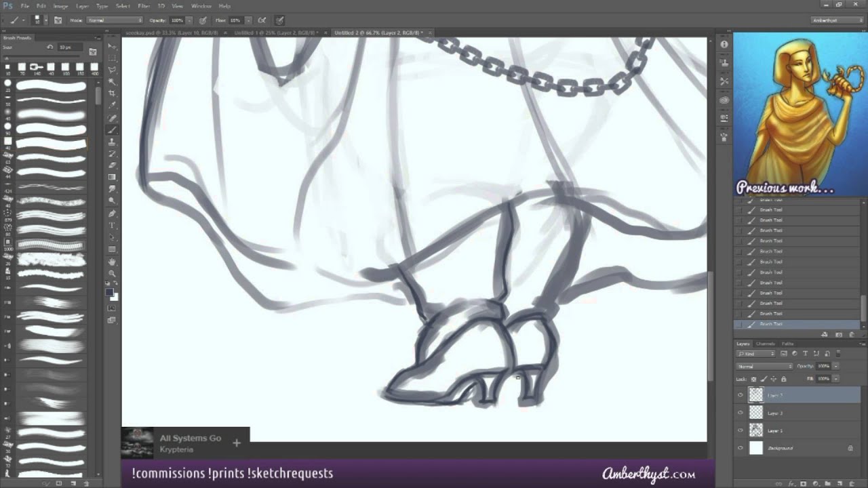
Task: Hide the Background layer eye
Action: (740, 448)
